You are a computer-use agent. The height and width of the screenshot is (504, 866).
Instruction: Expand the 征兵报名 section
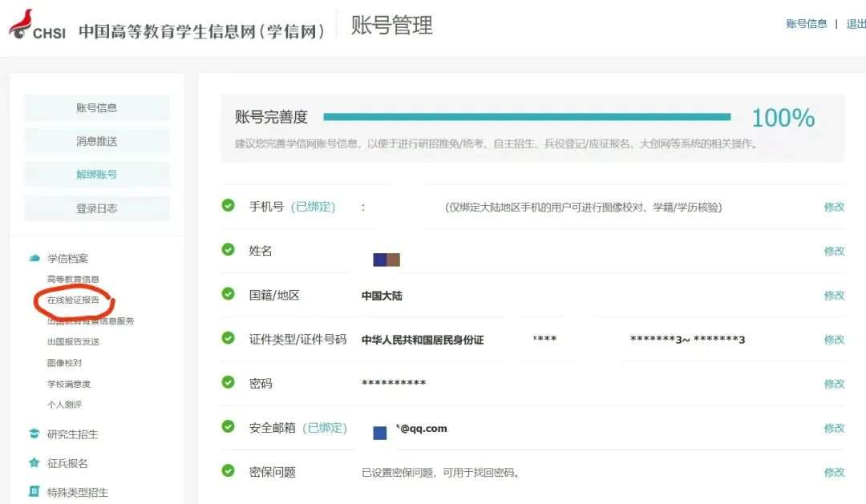point(68,463)
